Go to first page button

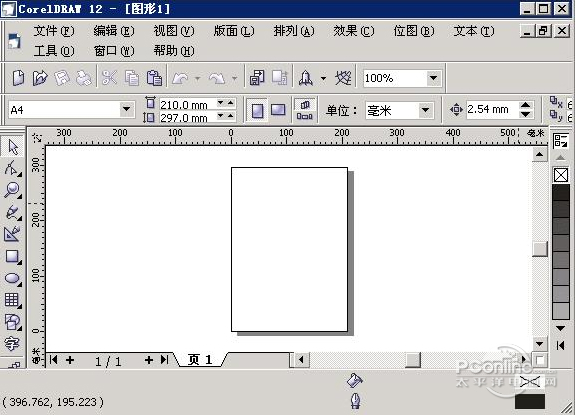pos(54,360)
